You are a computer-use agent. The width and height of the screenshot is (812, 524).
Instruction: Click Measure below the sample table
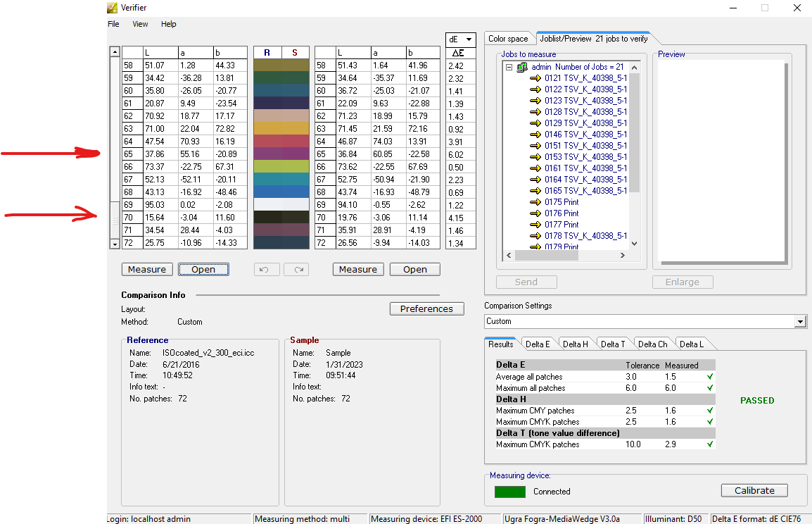[358, 270]
